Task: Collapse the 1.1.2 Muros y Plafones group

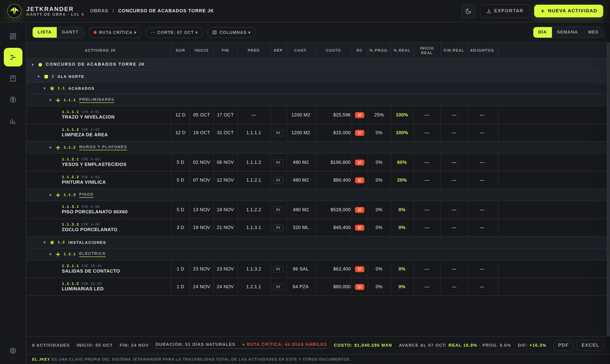Action: (x=50, y=148)
